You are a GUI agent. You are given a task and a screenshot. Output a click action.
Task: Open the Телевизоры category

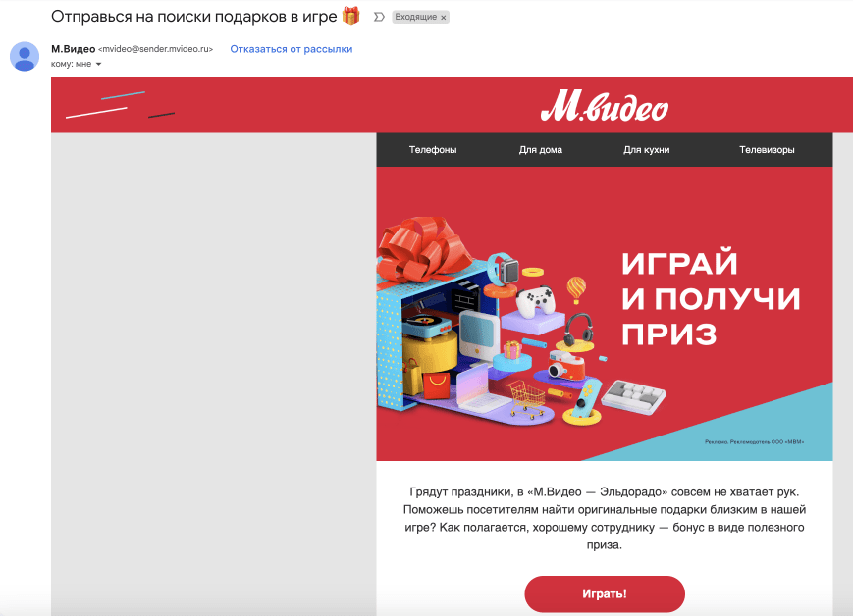tap(767, 149)
